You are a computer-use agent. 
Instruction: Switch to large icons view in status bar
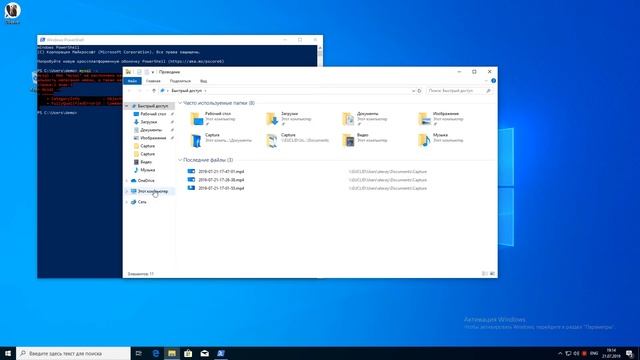click(492, 273)
